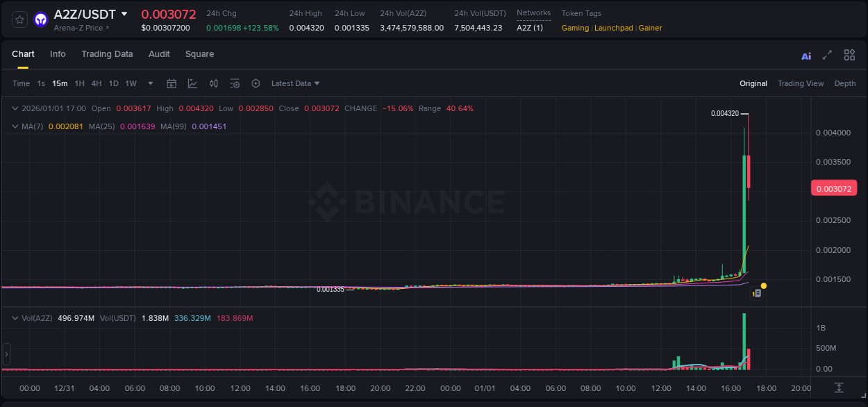Open the Gaming token tag link

click(575, 28)
